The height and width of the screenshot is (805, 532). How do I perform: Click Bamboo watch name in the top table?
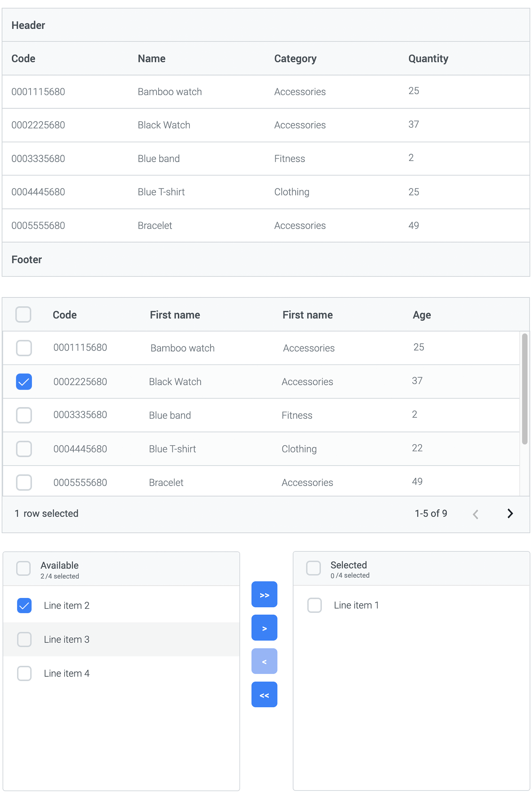point(170,92)
